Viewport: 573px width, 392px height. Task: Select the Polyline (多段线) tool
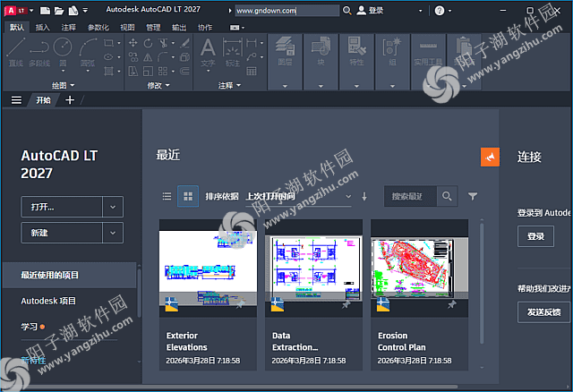point(39,52)
